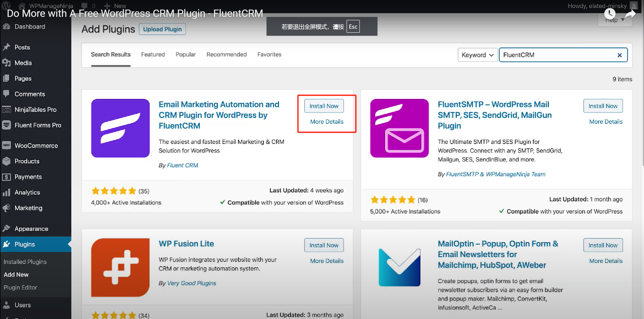Open the WordPress logo menu in the admin bar
This screenshot has width=644, height=319.
pos(6,6)
